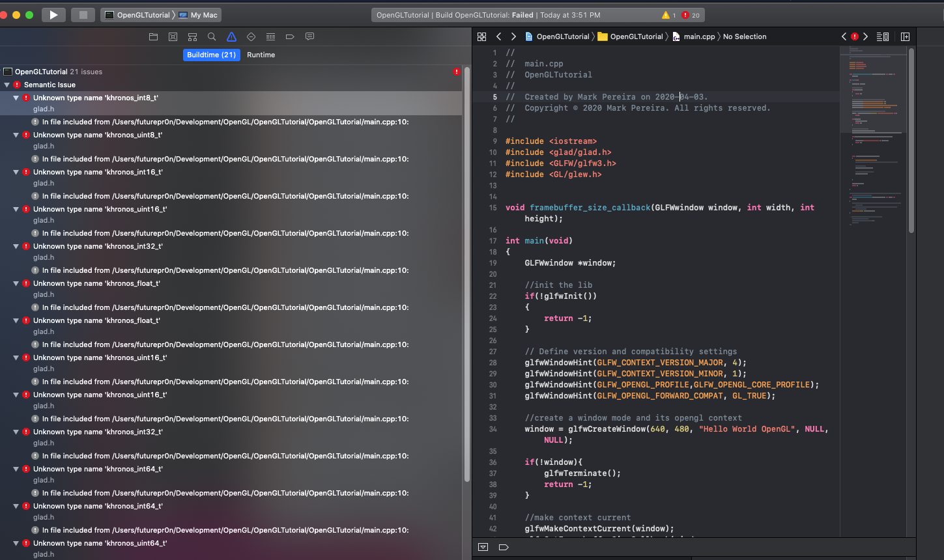The width and height of the screenshot is (944, 560).
Task: Collapse the first khronos_int8_t error entry
Action: (15, 96)
